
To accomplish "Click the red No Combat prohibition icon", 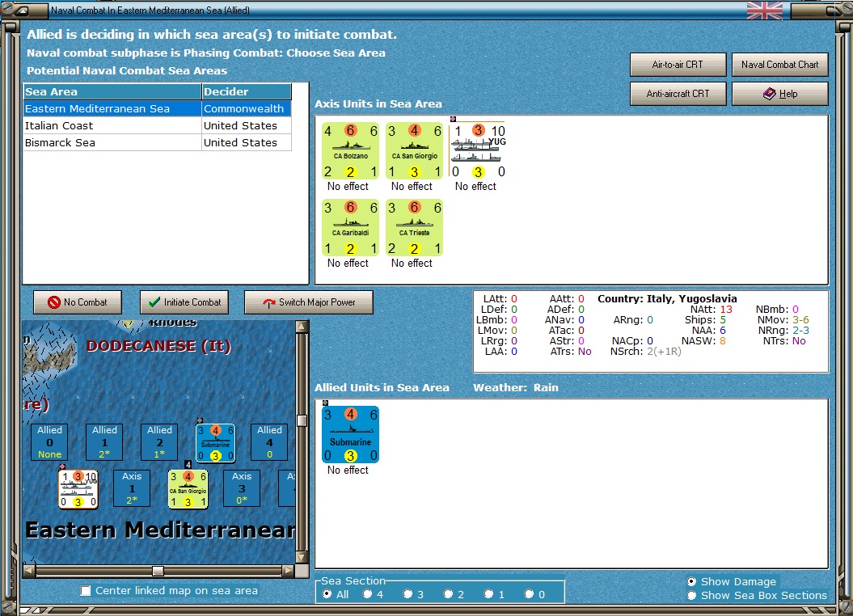I will [54, 302].
